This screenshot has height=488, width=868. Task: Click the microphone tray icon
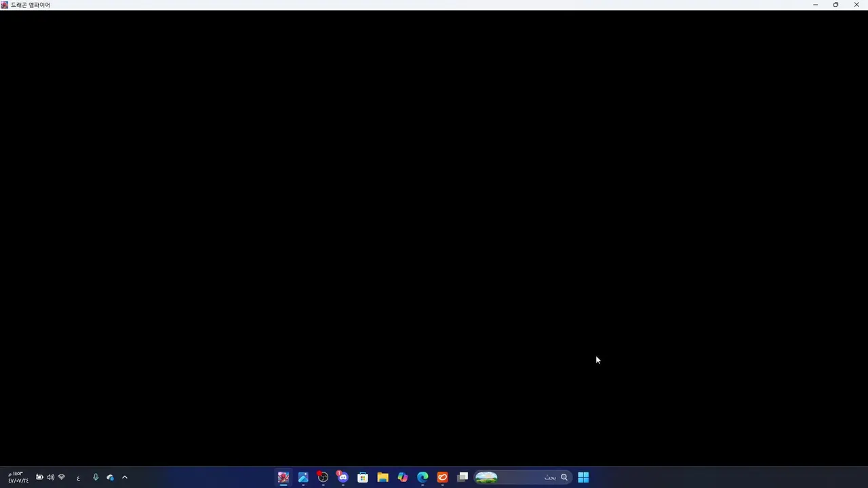pos(96,477)
